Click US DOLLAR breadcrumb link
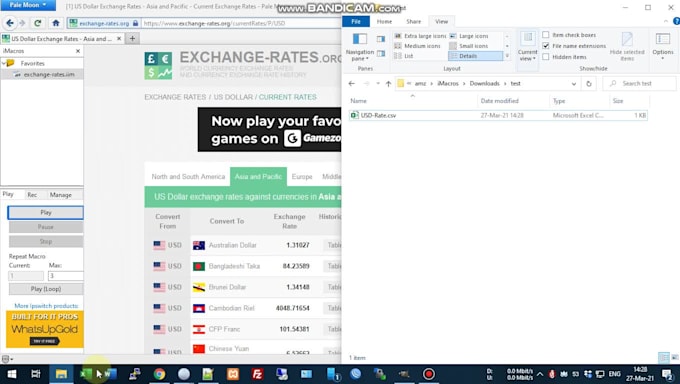The height and width of the screenshot is (384, 680). 233,97
